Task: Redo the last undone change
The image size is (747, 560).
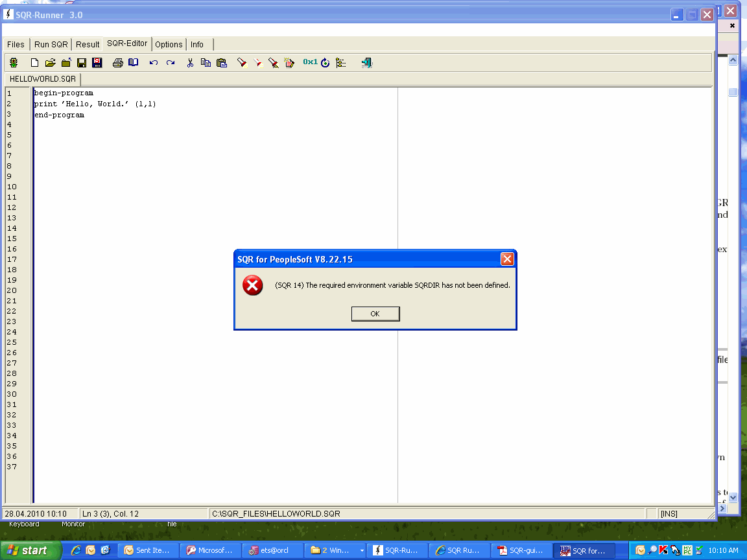Action: (x=171, y=62)
